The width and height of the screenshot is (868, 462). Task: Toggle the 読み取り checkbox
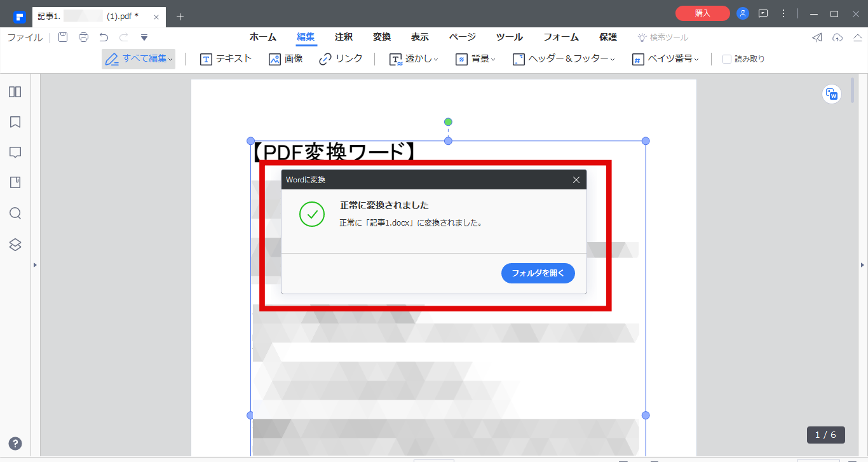click(727, 59)
